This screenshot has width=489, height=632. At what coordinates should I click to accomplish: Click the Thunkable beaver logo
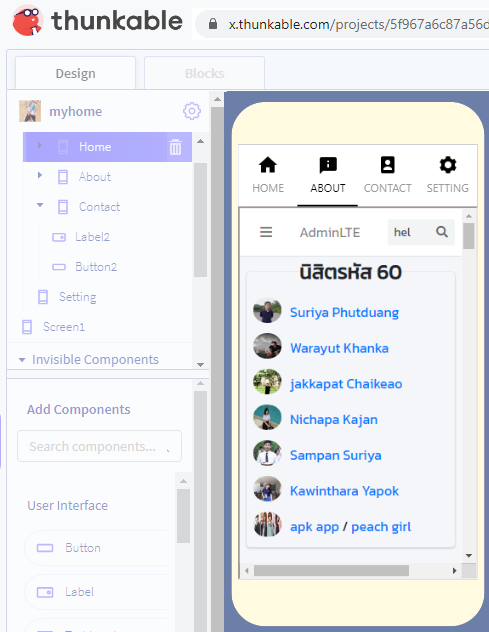pos(28,21)
